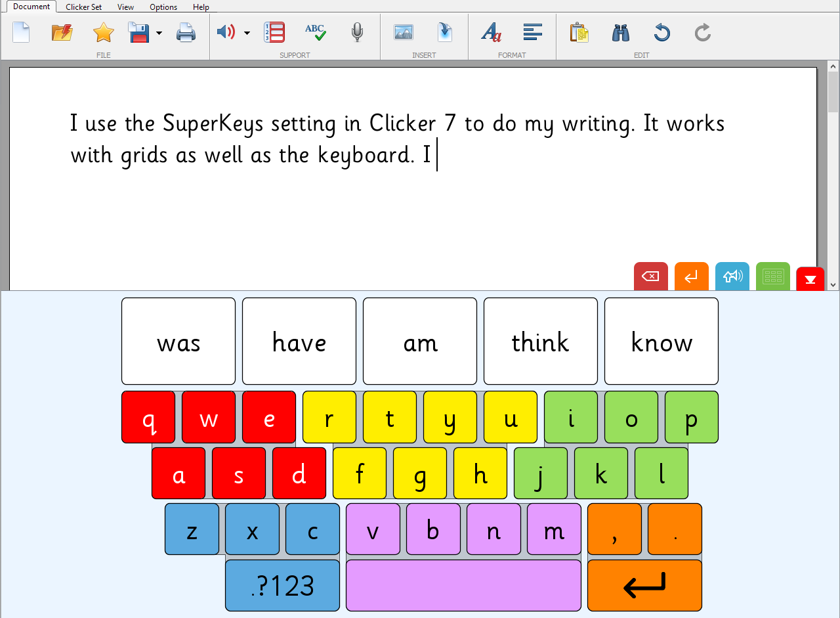Tap the yellow 'u' key
This screenshot has width=840, height=618.
click(x=511, y=417)
